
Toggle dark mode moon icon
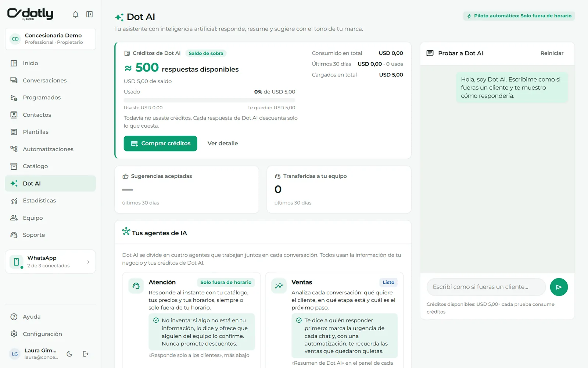pyautogui.click(x=69, y=354)
